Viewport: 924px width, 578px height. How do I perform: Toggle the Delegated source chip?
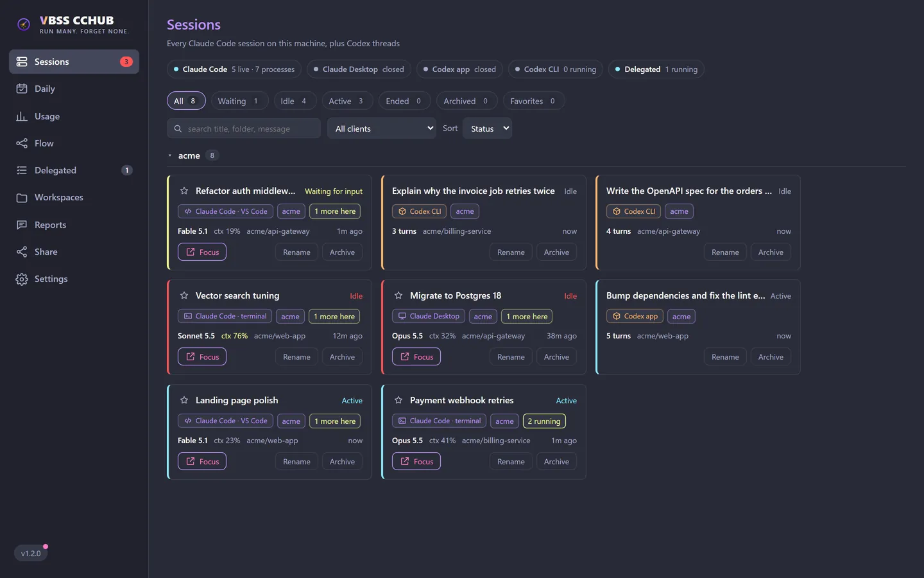click(656, 69)
